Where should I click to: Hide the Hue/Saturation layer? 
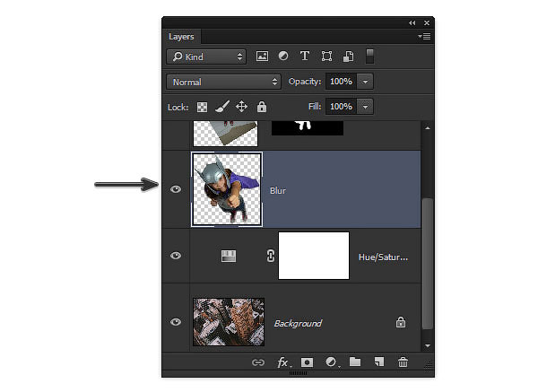[176, 256]
